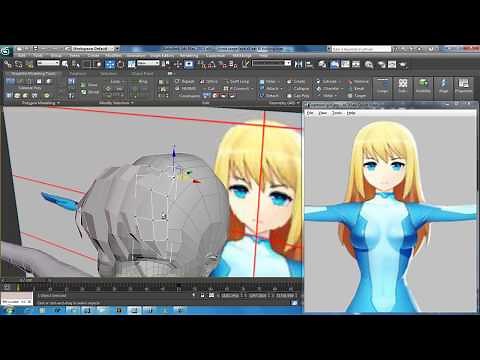Open the Material Editor icon
The height and width of the screenshot is (360, 480).
369,64
